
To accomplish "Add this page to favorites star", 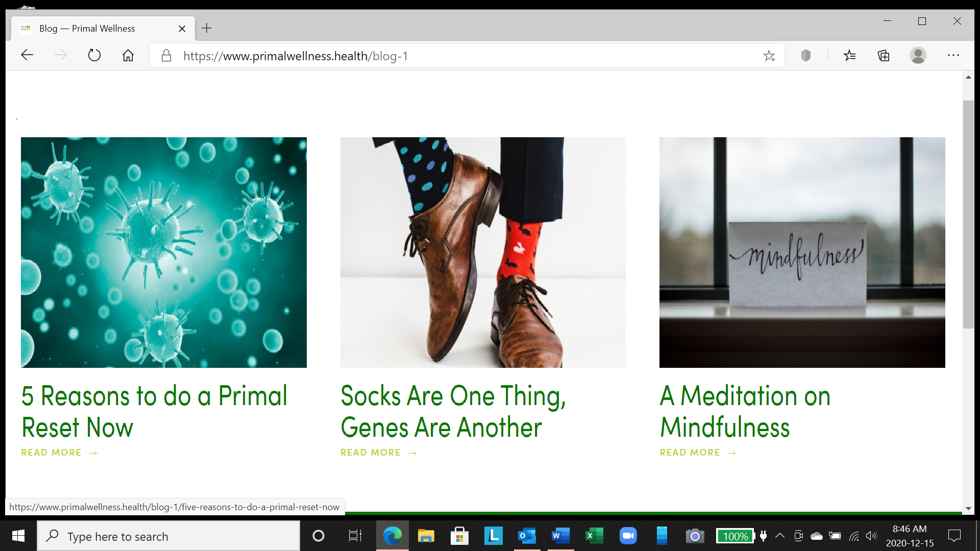I will (769, 56).
